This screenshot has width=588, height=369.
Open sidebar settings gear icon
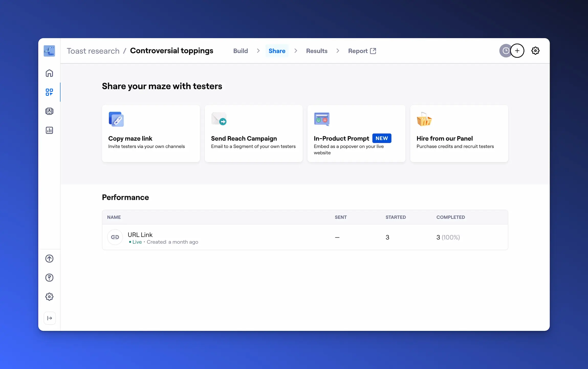(49, 297)
